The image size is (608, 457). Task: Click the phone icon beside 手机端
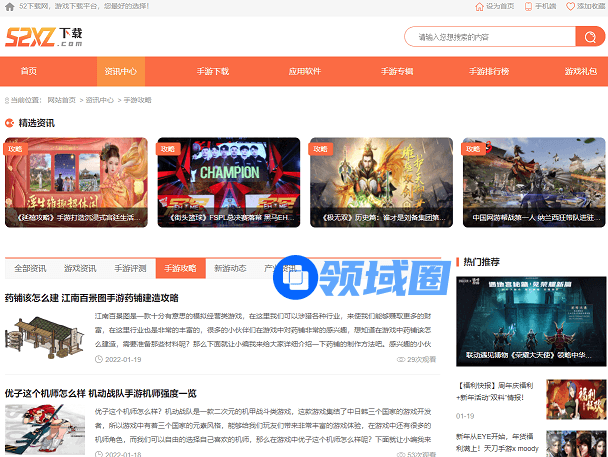click(x=527, y=6)
